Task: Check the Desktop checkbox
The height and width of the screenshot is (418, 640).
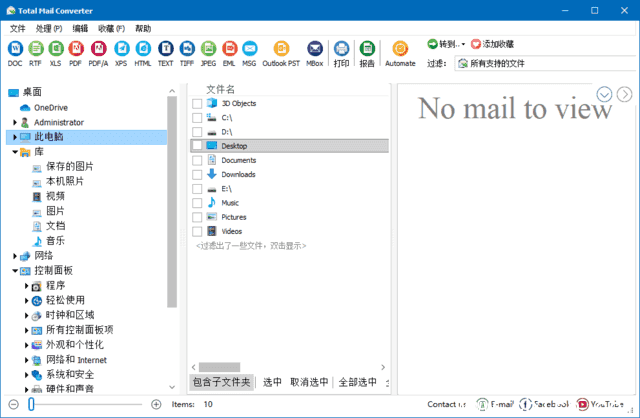Action: pyautogui.click(x=197, y=145)
